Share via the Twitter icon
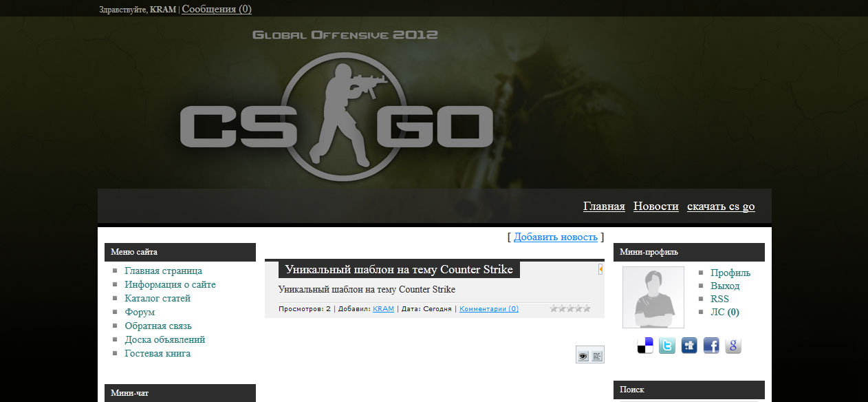Viewport: 868px width, 402px height. (x=667, y=346)
